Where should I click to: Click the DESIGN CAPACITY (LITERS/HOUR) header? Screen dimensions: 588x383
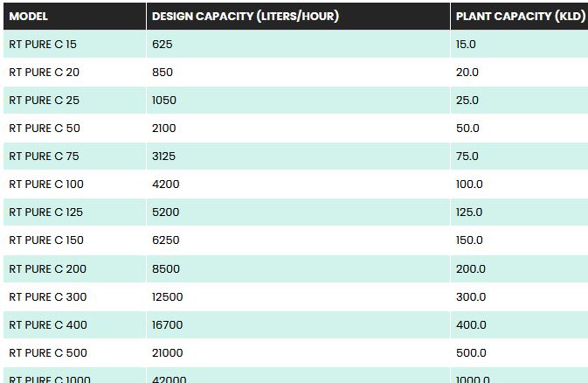click(x=246, y=16)
